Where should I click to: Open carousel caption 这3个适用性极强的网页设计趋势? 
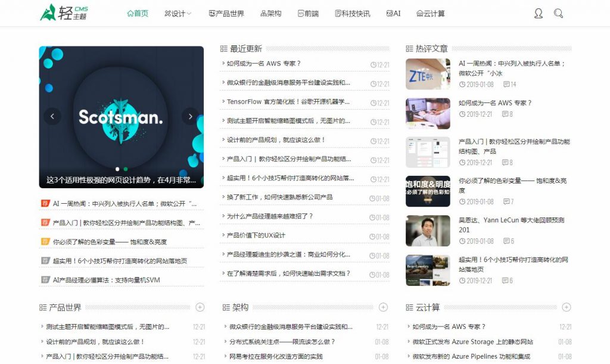coord(121,180)
